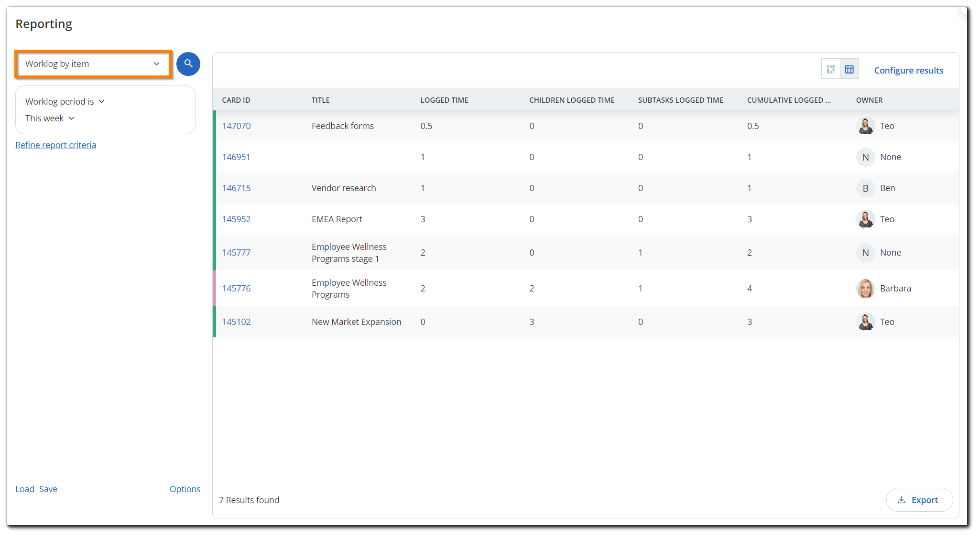
Task: Click cumulative value 4 in Barbara's row
Action: (x=750, y=289)
